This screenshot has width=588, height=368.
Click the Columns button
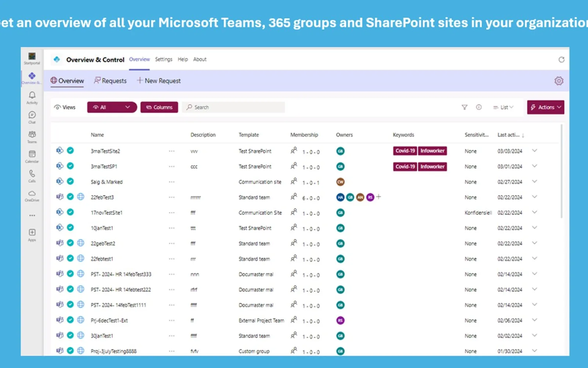[x=159, y=107]
